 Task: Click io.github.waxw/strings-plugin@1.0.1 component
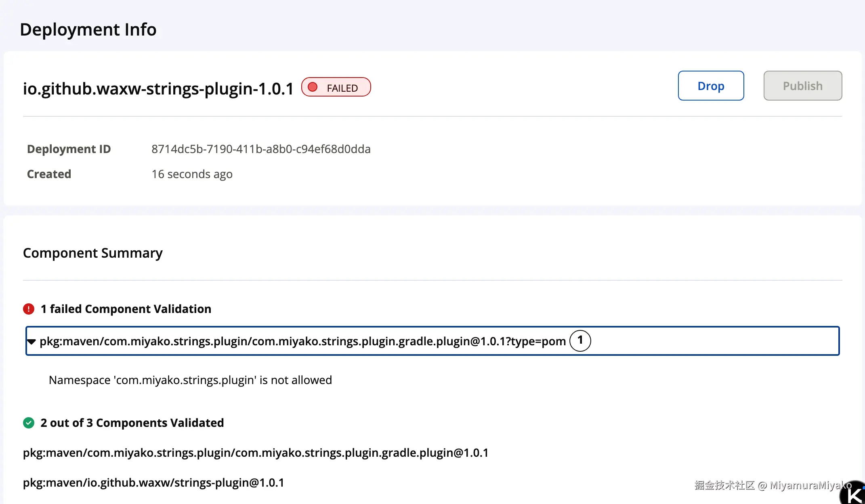point(153,483)
